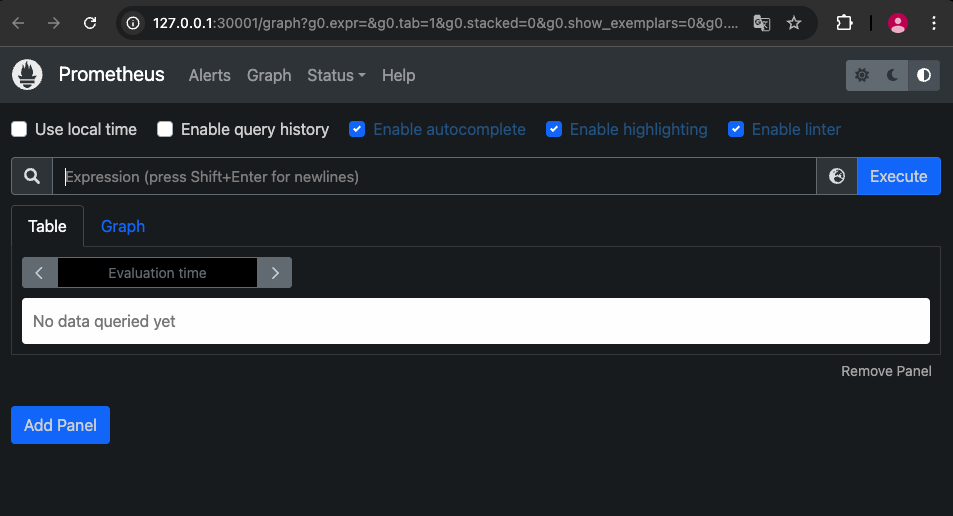This screenshot has width=953, height=516.
Task: Uncheck Enable autocomplete
Action: click(357, 129)
